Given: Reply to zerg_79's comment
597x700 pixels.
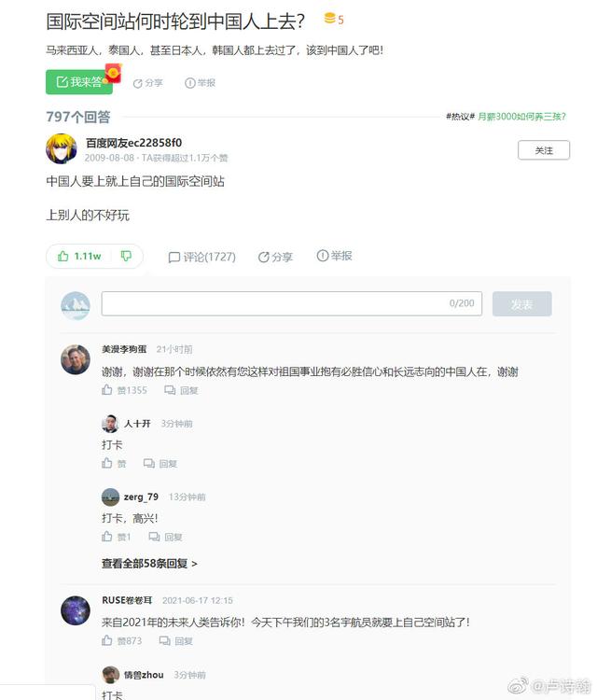Looking at the screenshot, I should [x=165, y=537].
